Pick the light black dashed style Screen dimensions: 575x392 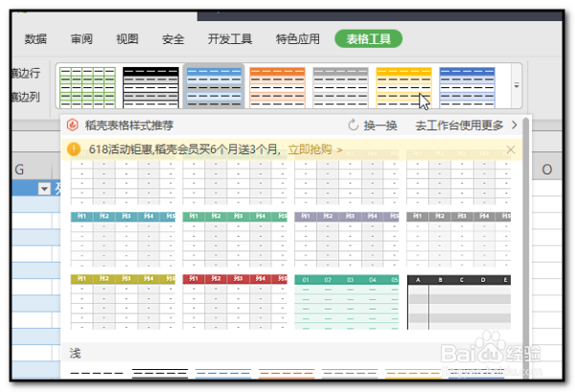click(97, 373)
